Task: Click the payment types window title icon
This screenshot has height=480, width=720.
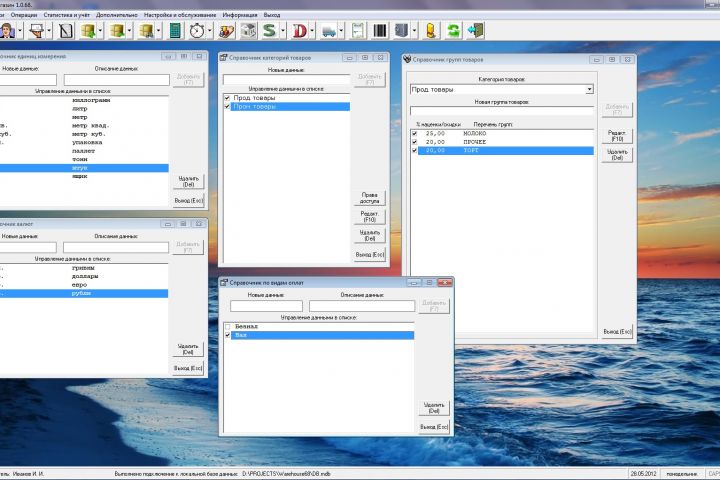Action: 224,282
